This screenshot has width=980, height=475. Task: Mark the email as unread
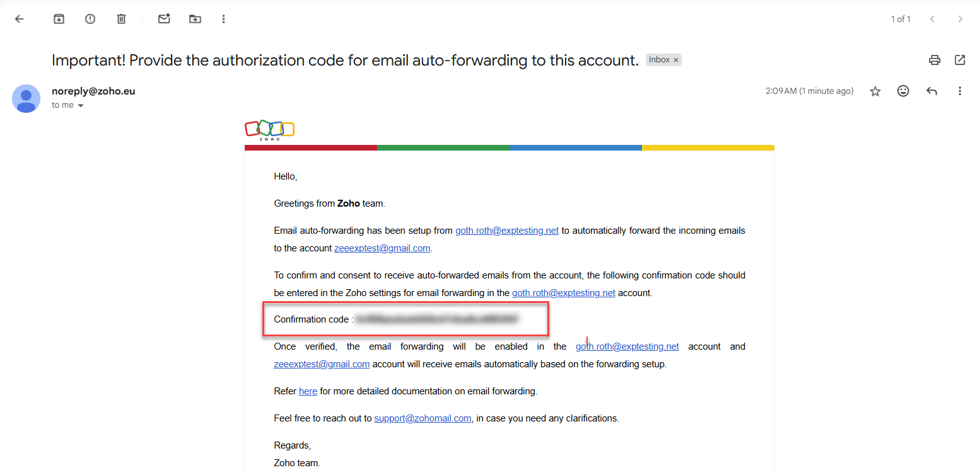(x=164, y=19)
